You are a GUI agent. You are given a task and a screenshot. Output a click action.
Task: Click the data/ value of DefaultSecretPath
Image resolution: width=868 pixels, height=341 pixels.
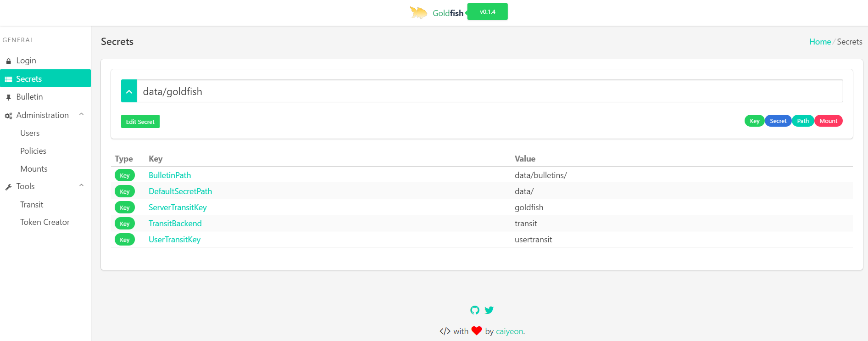point(524,191)
